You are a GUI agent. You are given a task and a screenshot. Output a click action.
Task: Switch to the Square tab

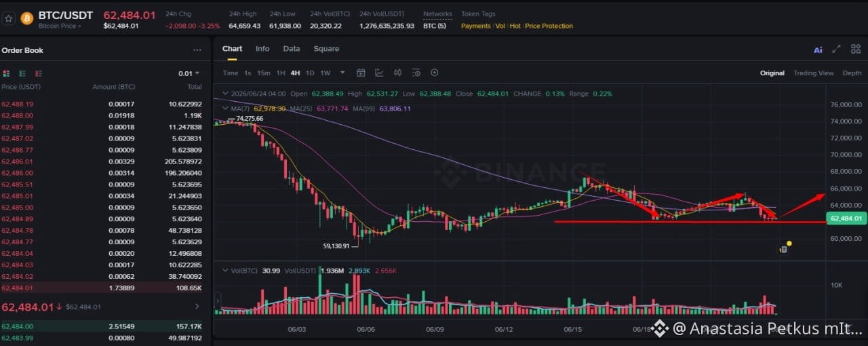coord(326,49)
